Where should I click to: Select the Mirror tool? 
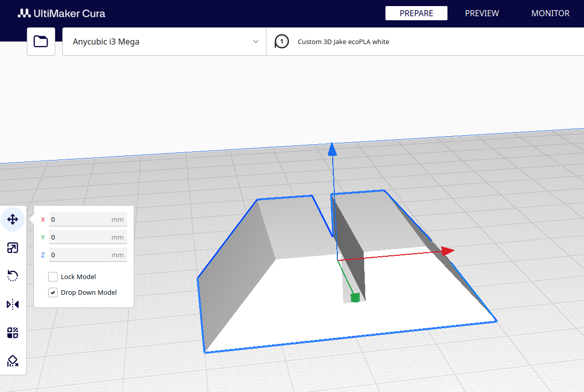(x=13, y=304)
